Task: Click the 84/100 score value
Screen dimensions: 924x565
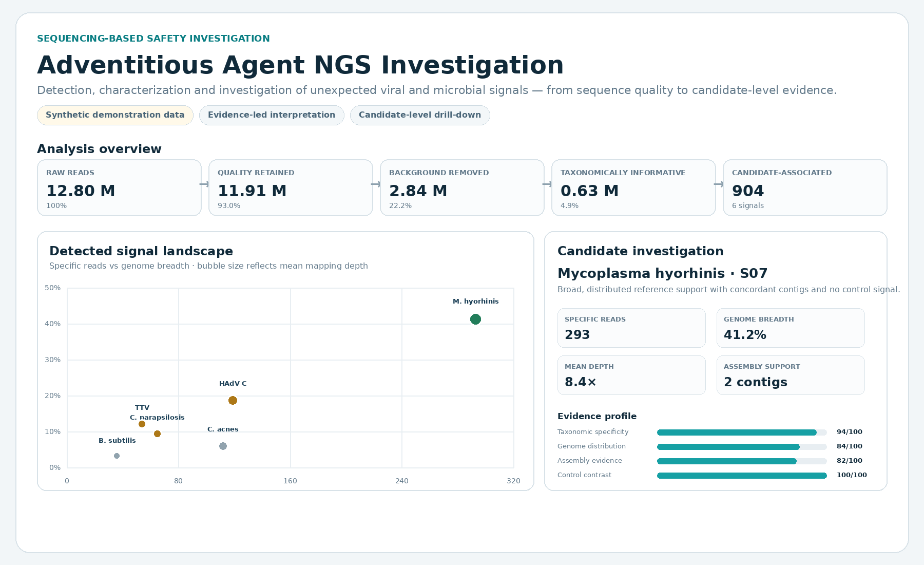Action: tap(850, 446)
